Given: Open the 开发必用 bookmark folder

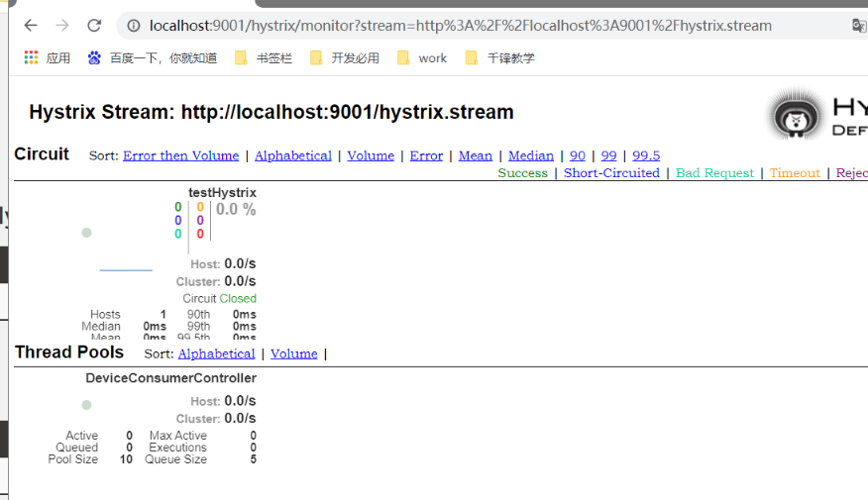Looking at the screenshot, I should 344,58.
